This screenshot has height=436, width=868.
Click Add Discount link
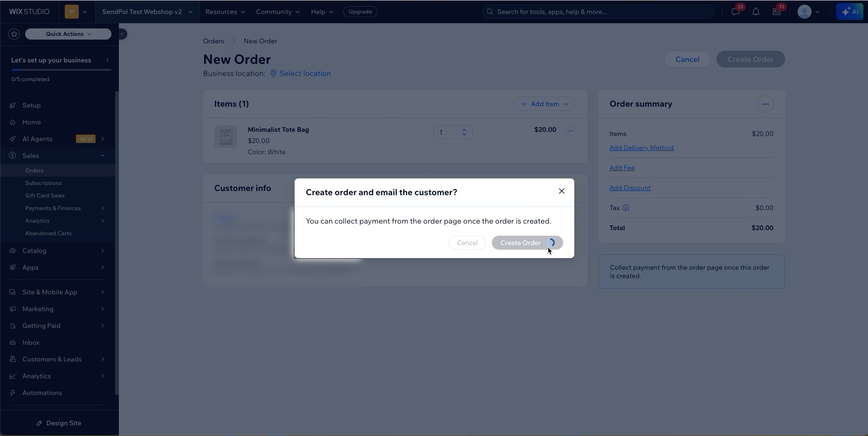630,188
